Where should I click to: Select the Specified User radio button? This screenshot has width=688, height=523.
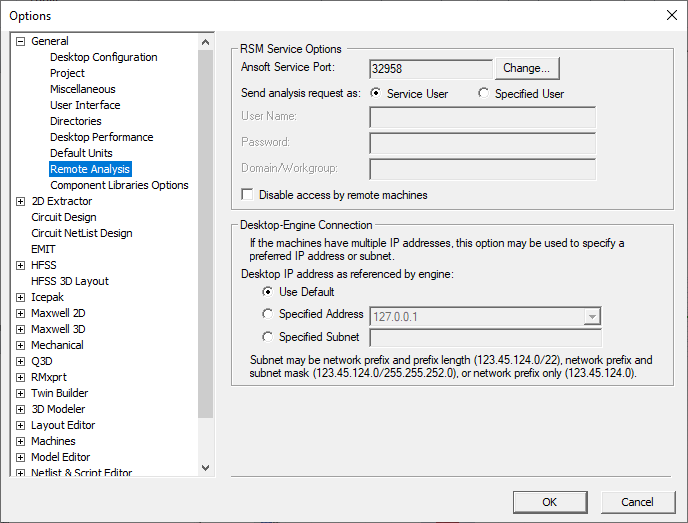pos(484,94)
